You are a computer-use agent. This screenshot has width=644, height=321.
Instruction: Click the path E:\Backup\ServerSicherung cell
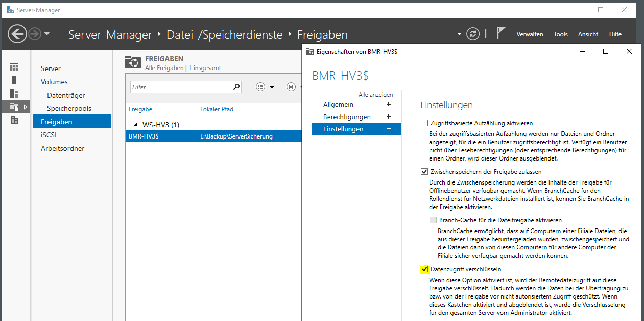[x=236, y=136]
